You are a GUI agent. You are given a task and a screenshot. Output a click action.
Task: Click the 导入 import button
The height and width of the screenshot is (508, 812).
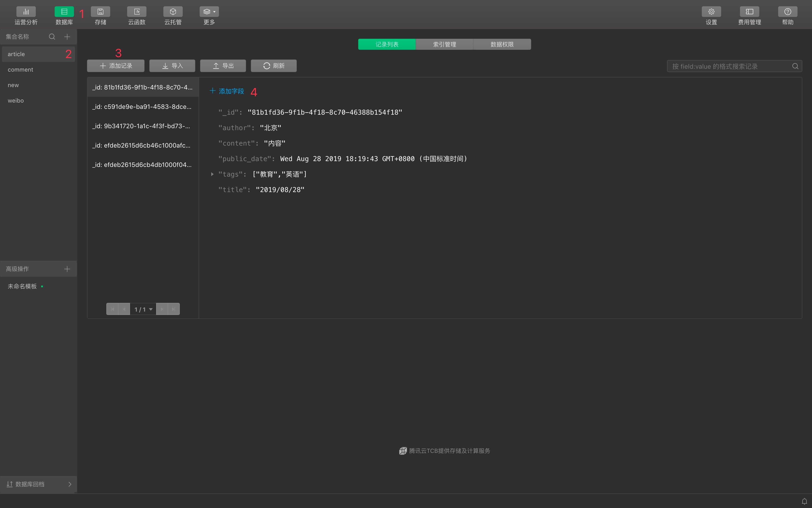click(x=172, y=66)
